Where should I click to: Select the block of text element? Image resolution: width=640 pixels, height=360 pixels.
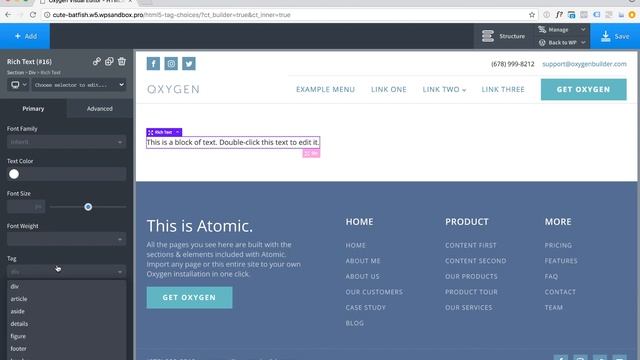[x=233, y=142]
